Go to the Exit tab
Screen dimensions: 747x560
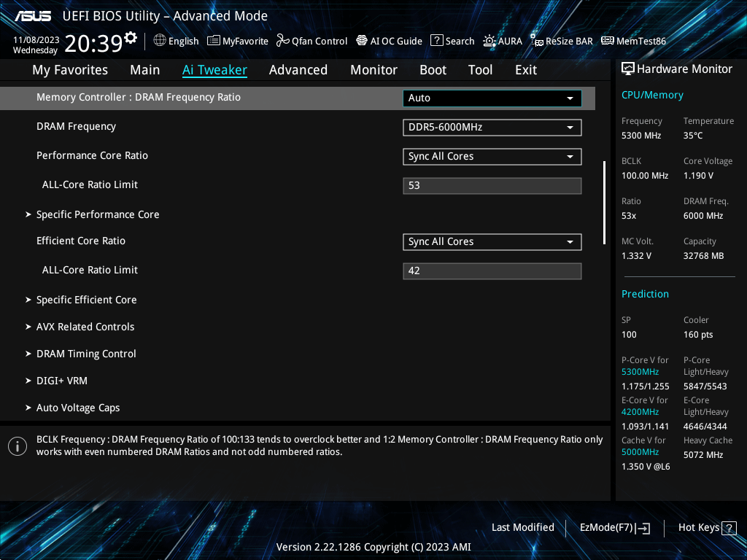[526, 70]
